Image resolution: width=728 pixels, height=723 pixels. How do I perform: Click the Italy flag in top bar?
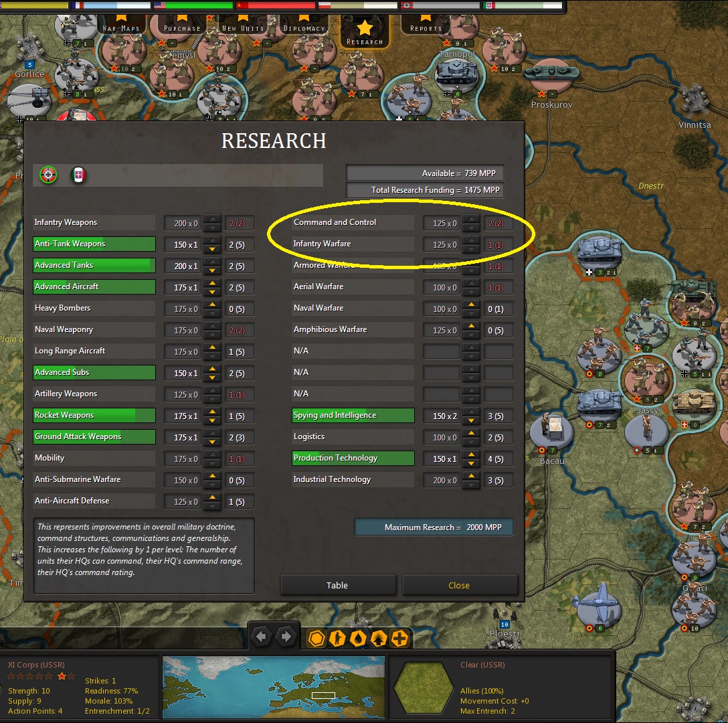pyautogui.click(x=489, y=5)
